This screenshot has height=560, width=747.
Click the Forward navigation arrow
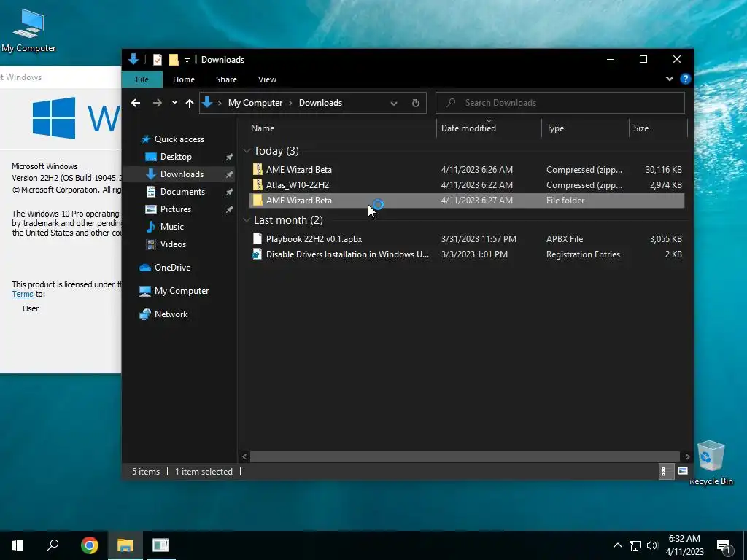[158, 103]
